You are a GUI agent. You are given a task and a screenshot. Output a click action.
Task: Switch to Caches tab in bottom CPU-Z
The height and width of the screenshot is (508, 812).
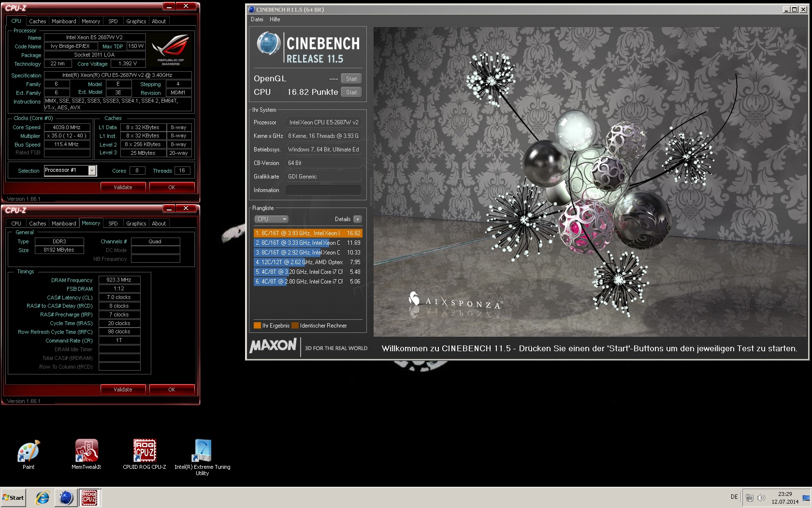[37, 224]
